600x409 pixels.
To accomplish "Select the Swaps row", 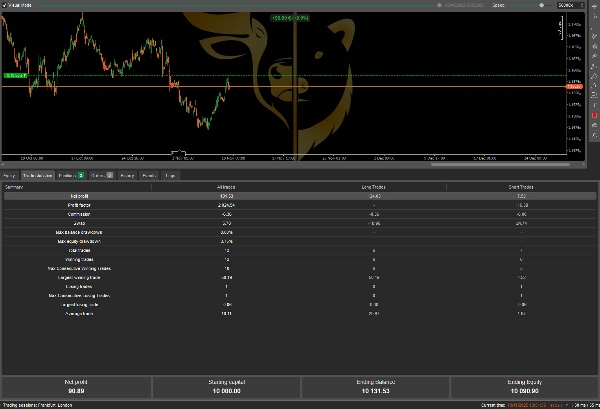I will (300, 223).
